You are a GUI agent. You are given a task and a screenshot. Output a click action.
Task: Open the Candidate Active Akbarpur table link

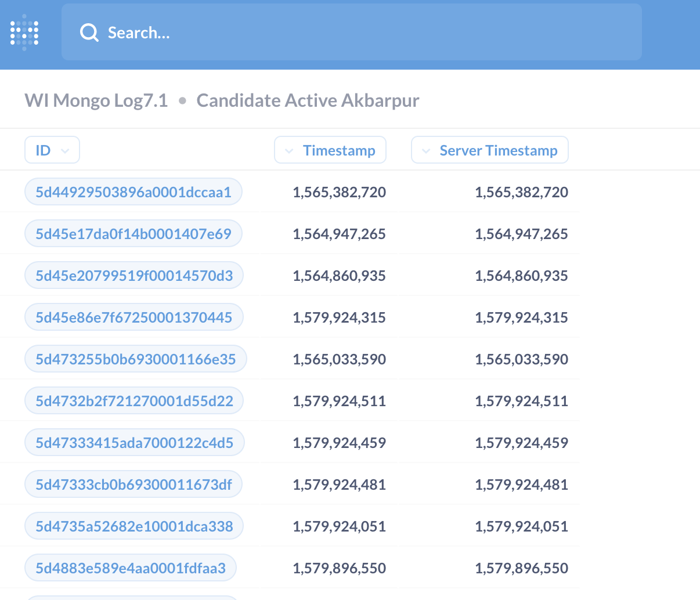click(x=308, y=100)
